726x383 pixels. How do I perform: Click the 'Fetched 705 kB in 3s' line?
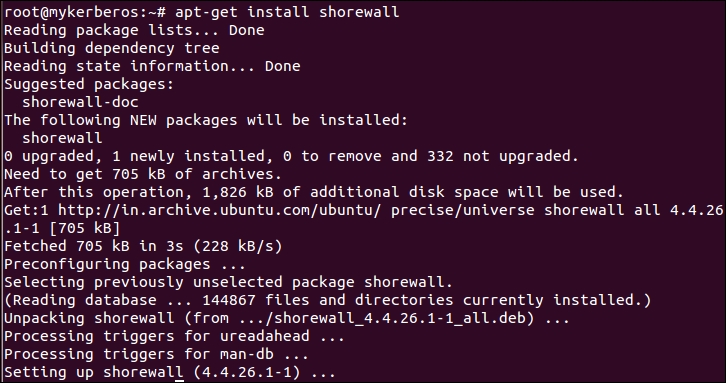[143, 247]
